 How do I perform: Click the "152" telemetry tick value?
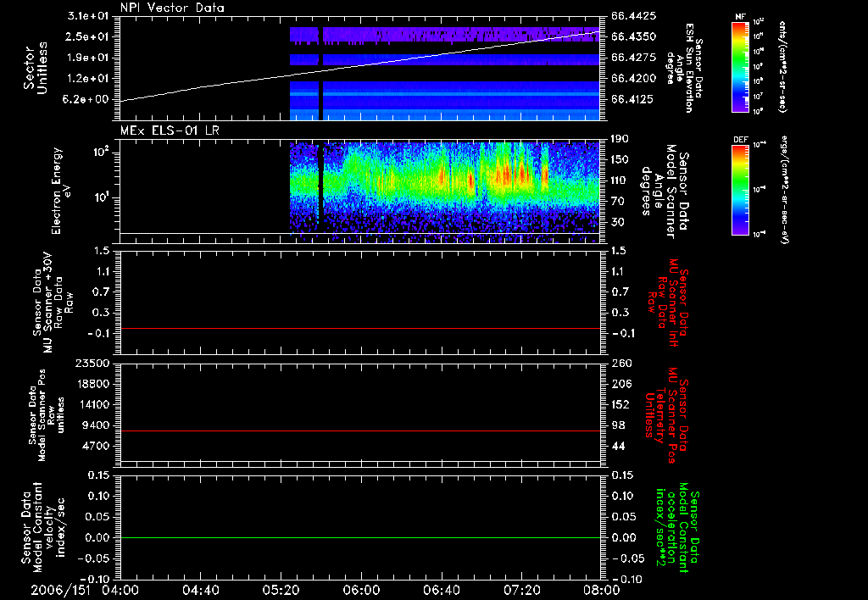(x=620, y=404)
